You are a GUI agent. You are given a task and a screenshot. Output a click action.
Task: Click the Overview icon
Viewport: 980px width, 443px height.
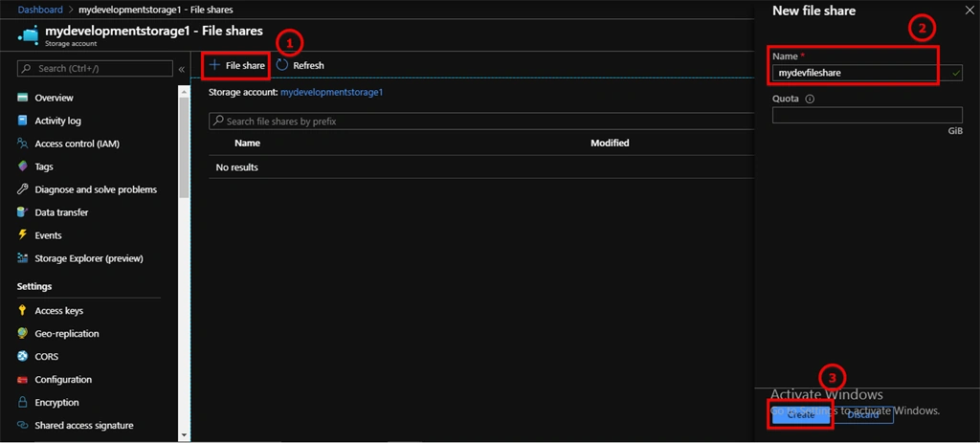[23, 98]
